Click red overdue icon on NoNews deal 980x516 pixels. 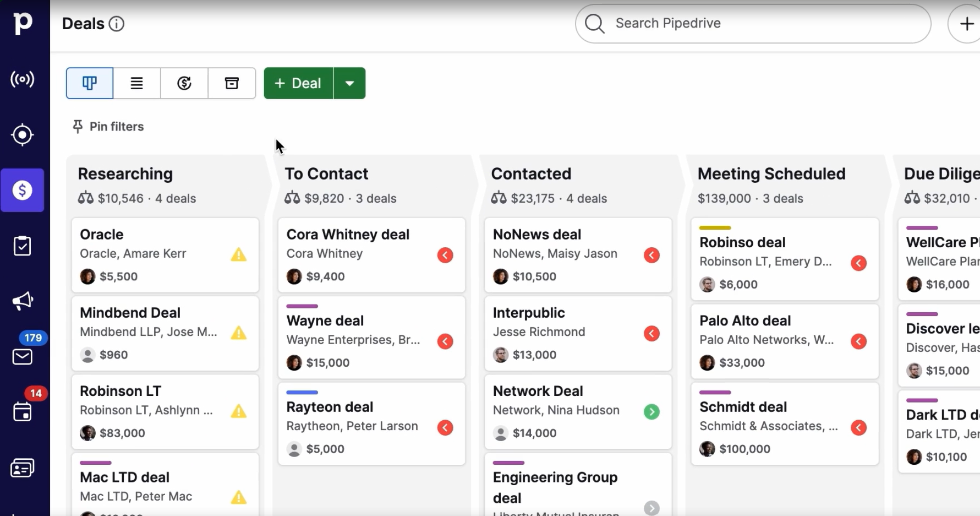(651, 255)
